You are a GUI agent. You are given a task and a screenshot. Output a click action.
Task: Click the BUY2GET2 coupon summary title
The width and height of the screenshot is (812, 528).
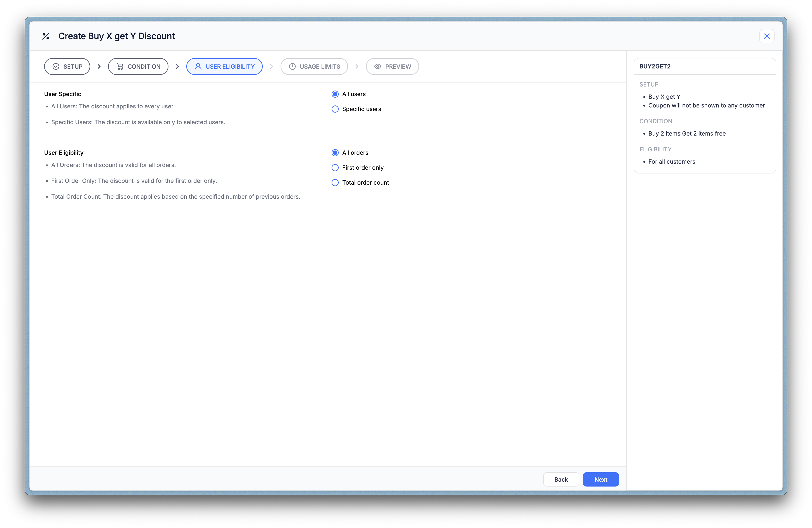pos(655,66)
